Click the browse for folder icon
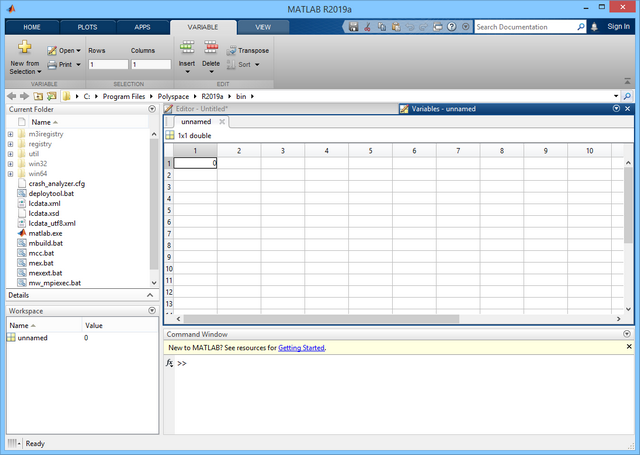This screenshot has width=640, height=455. tap(51, 96)
